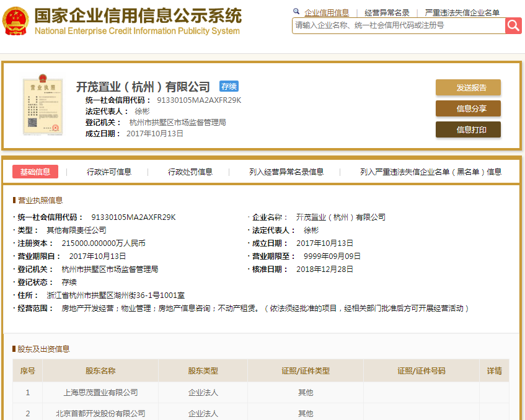This screenshot has width=525, height=420.
Task: Focus the enterprise name search field
Action: (399, 25)
